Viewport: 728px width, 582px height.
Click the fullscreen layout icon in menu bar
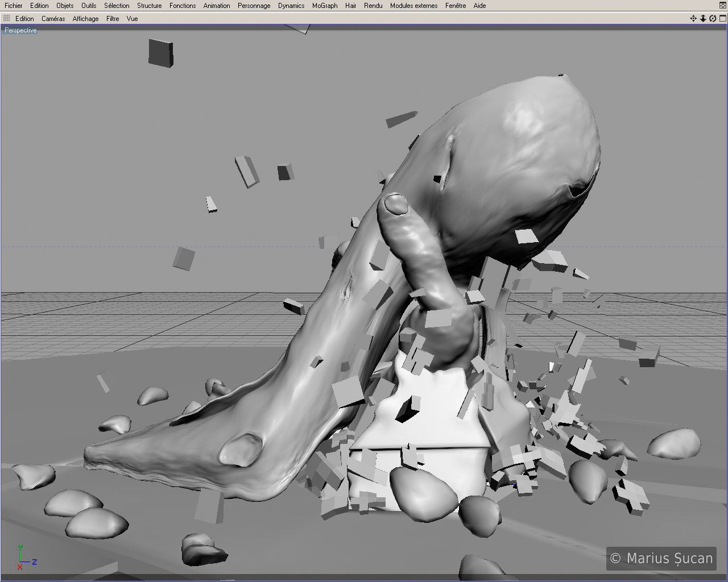tap(722, 6)
